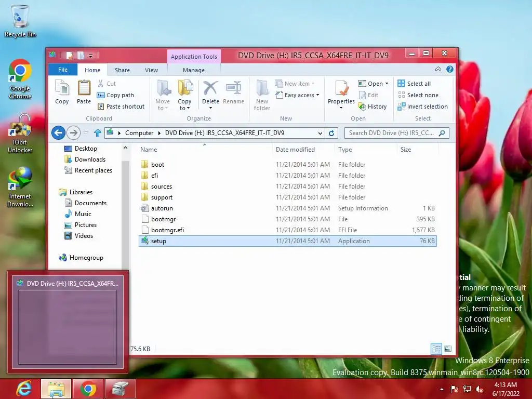Open the Help question mark icon

[x=450, y=69]
